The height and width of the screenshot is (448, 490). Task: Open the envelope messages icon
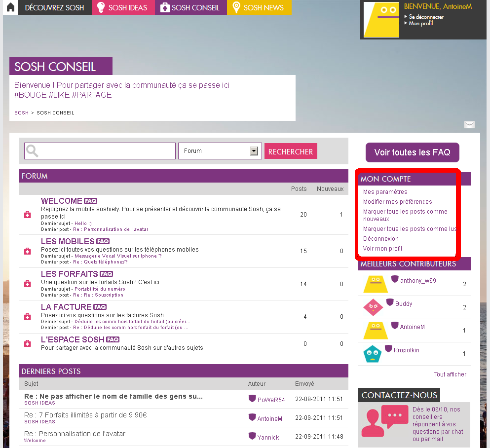pos(469,125)
